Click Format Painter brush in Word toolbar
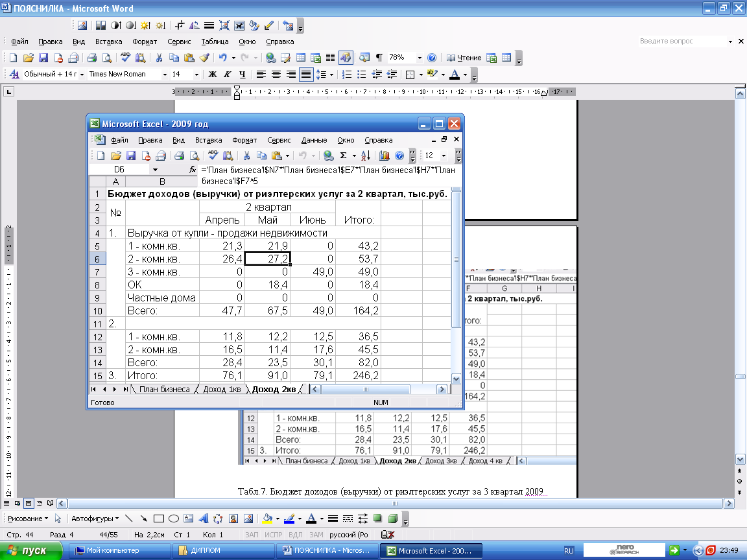The height and width of the screenshot is (560, 747). click(204, 58)
